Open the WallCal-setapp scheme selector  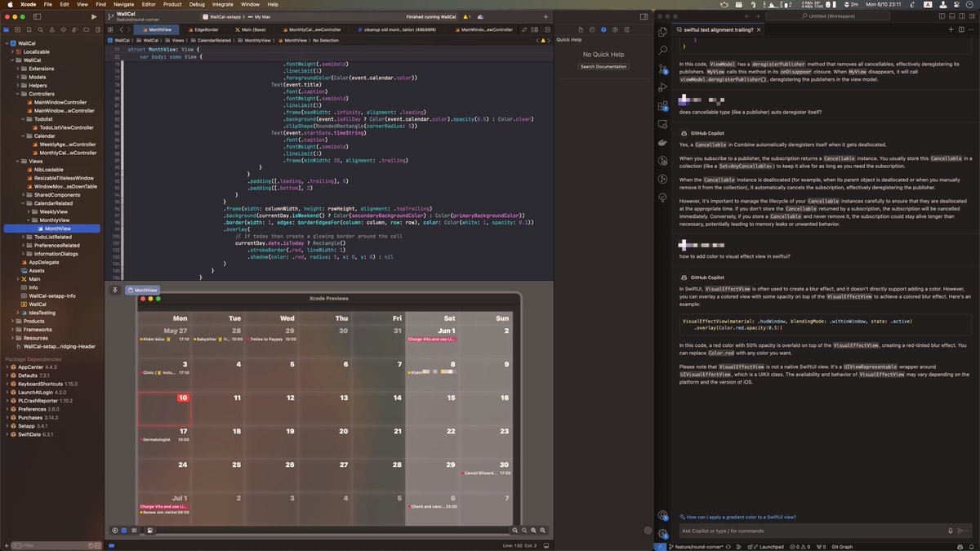pyautogui.click(x=220, y=16)
